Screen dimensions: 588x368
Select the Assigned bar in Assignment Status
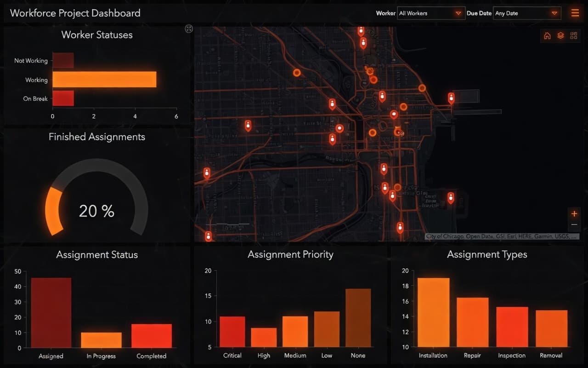51,313
